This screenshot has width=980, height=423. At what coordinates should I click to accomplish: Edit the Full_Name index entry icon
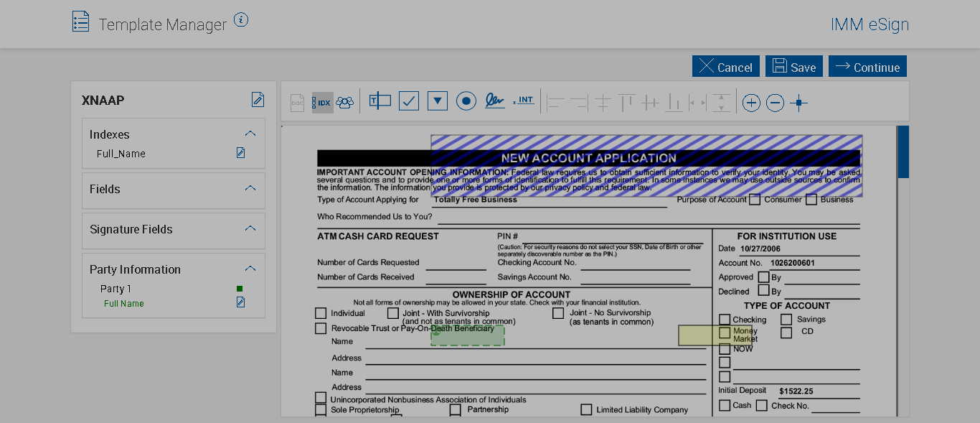pyautogui.click(x=241, y=153)
